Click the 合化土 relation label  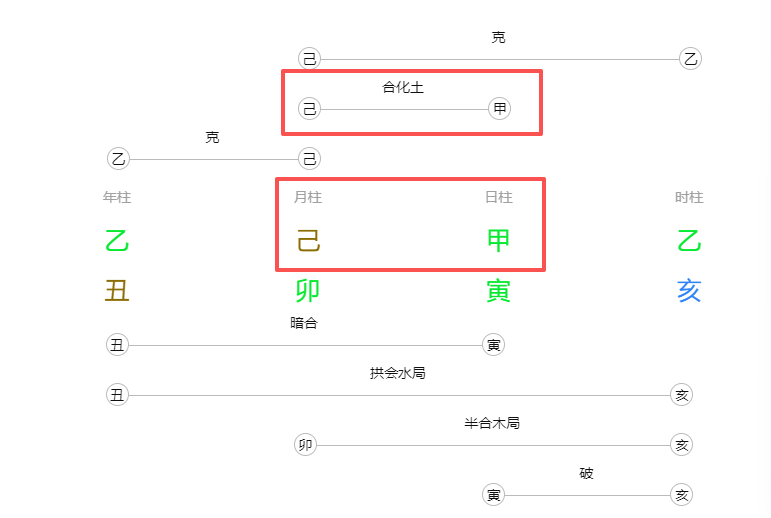pos(403,88)
